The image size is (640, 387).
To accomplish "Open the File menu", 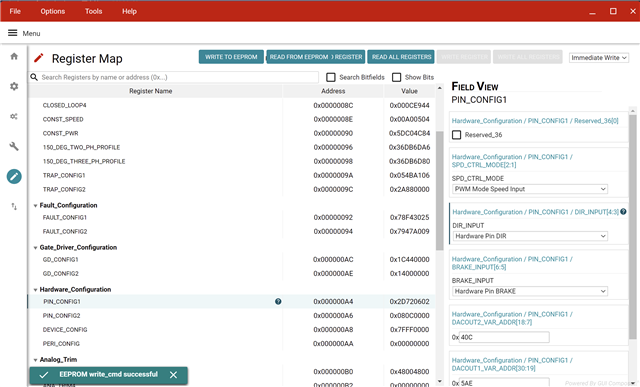I will click(x=15, y=11).
